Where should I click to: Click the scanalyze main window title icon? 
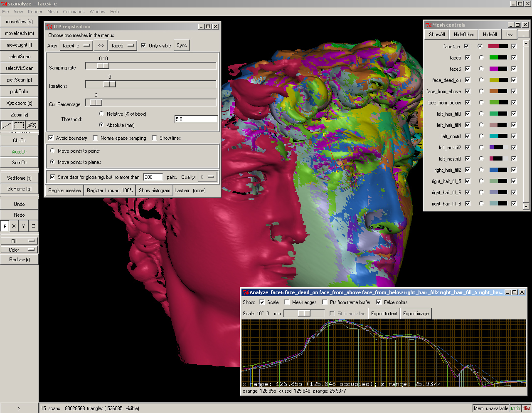pyautogui.click(x=4, y=4)
